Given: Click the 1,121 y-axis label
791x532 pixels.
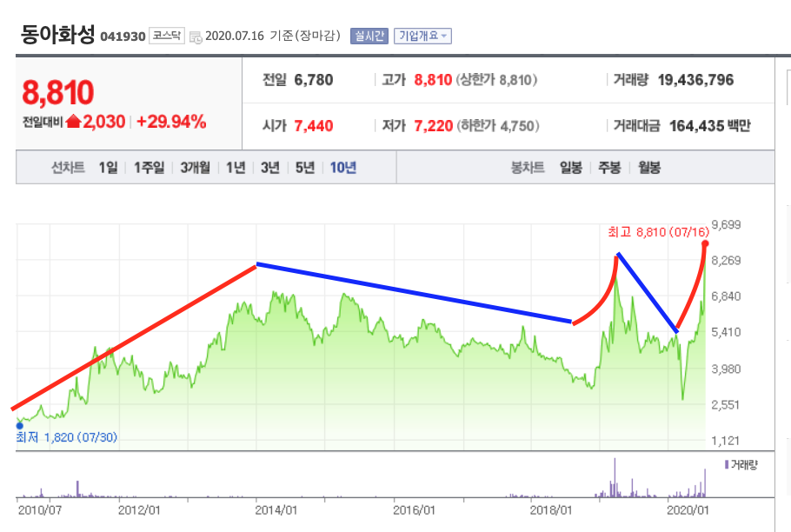Looking at the screenshot, I should pos(726,441).
